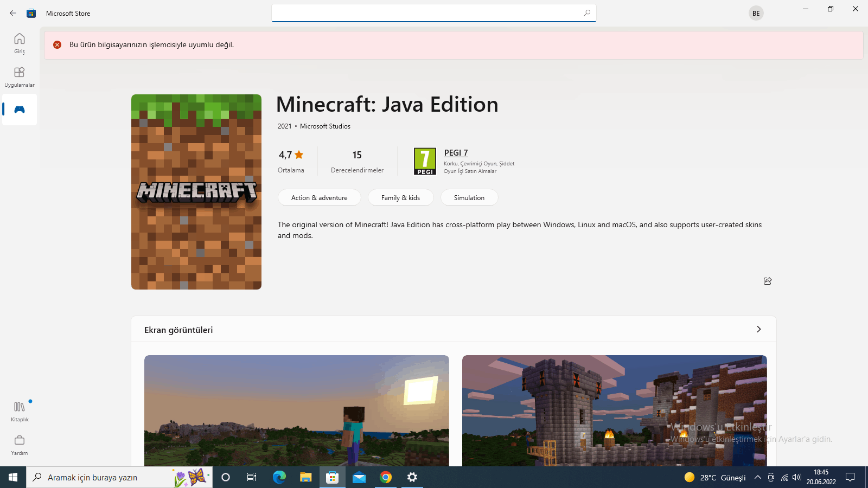The image size is (868, 488).
Task: Show hidden system tray icons
Action: pyautogui.click(x=757, y=477)
